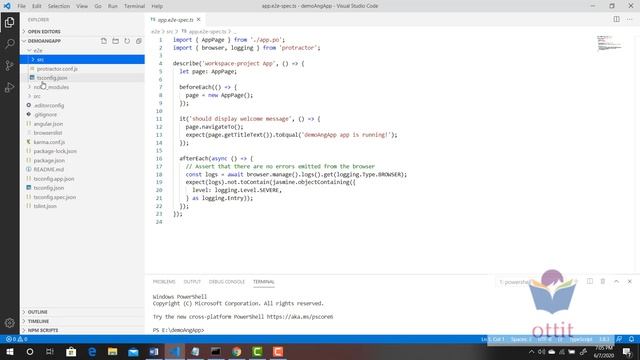Open the terminal shell selector dropdown
This screenshot has height=360, width=640.
(538, 282)
